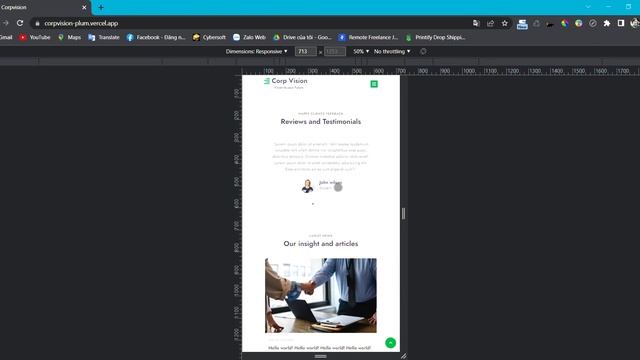Screen dimensions: 640x360
Task: Reload the page with the refresh icon
Action: click(x=20, y=23)
